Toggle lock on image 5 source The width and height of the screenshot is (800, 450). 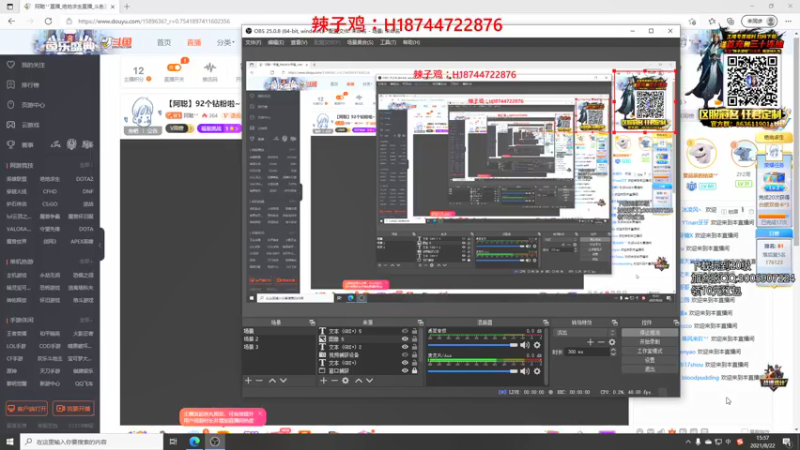pyautogui.click(x=414, y=339)
